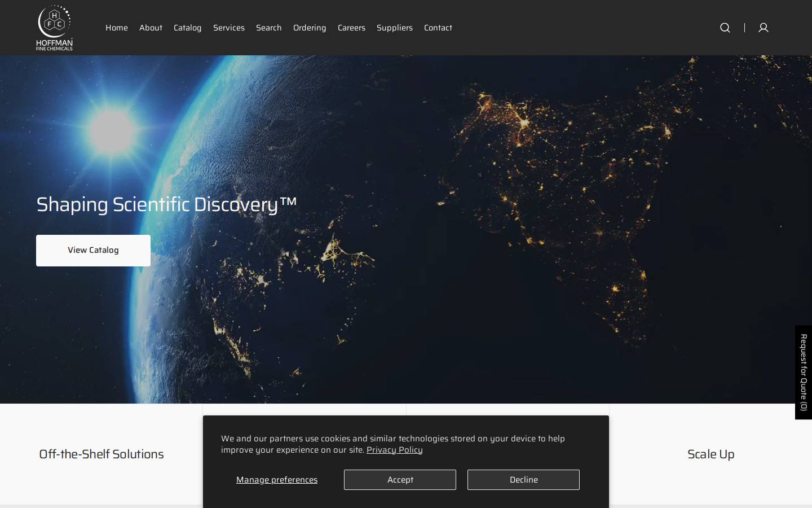812x508 pixels.
Task: Select the Scale Up card
Action: click(x=710, y=454)
